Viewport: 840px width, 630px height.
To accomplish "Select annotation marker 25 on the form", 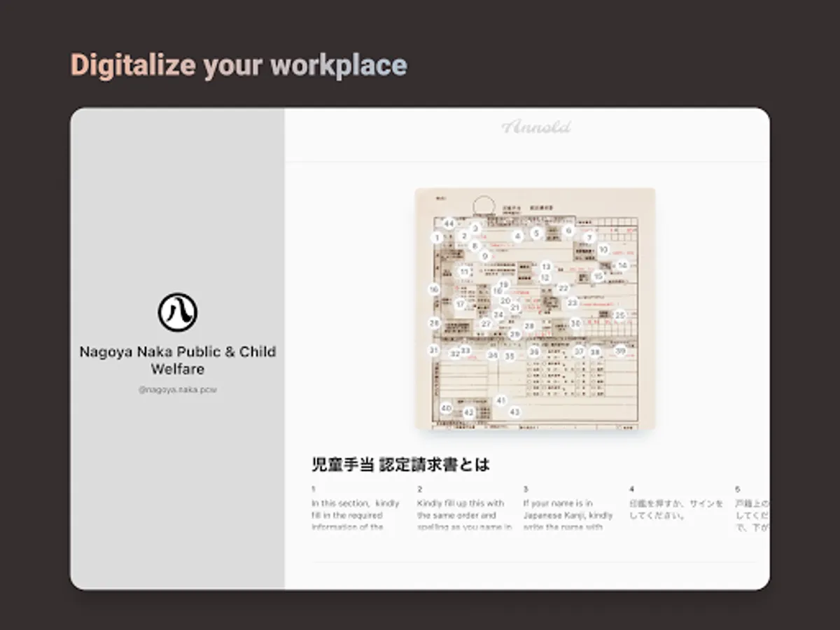I will pos(619,316).
